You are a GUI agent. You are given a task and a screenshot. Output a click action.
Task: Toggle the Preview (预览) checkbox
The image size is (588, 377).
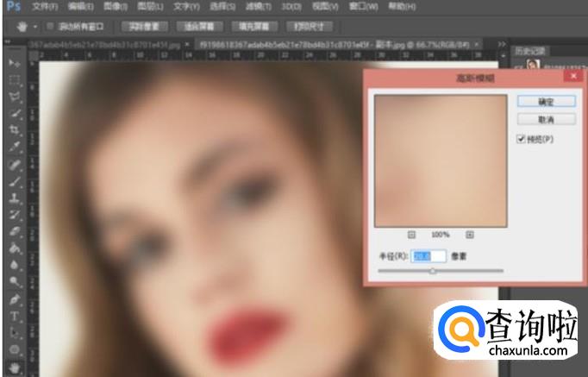pyautogui.click(x=521, y=140)
